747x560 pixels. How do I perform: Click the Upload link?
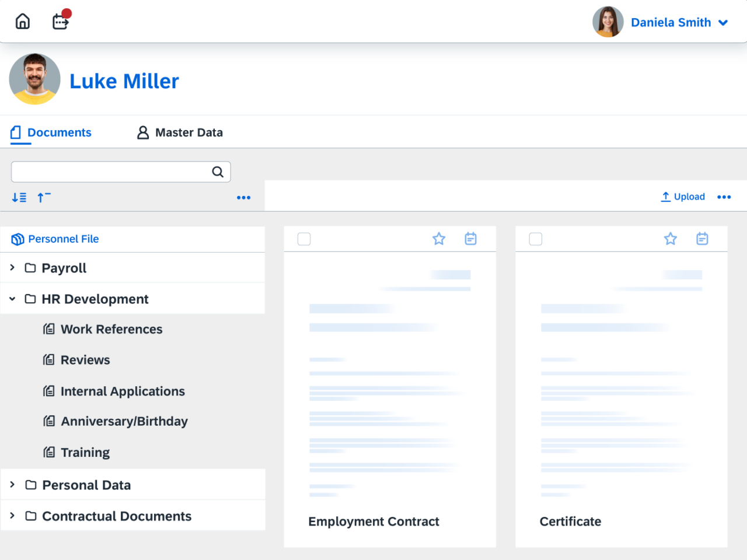tap(683, 197)
